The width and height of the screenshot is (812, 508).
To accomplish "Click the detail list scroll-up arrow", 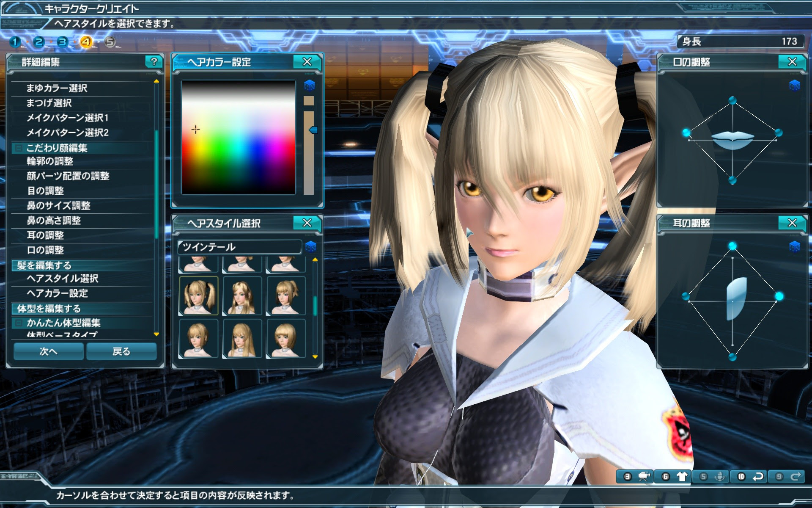I will point(156,81).
